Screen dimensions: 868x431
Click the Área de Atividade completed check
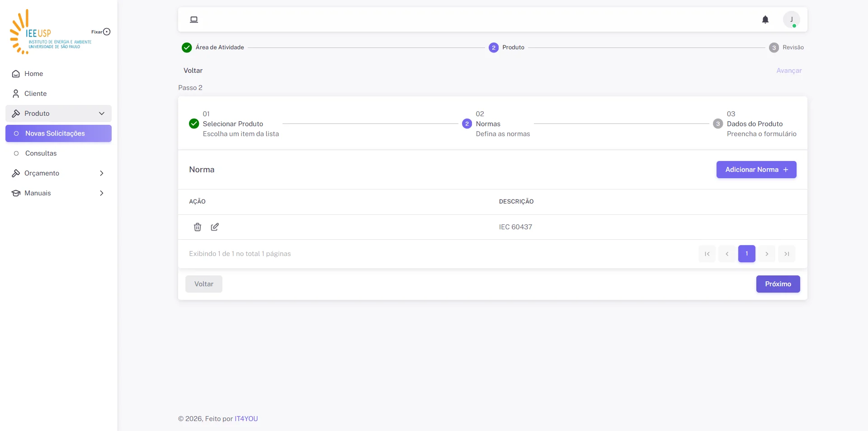point(187,47)
